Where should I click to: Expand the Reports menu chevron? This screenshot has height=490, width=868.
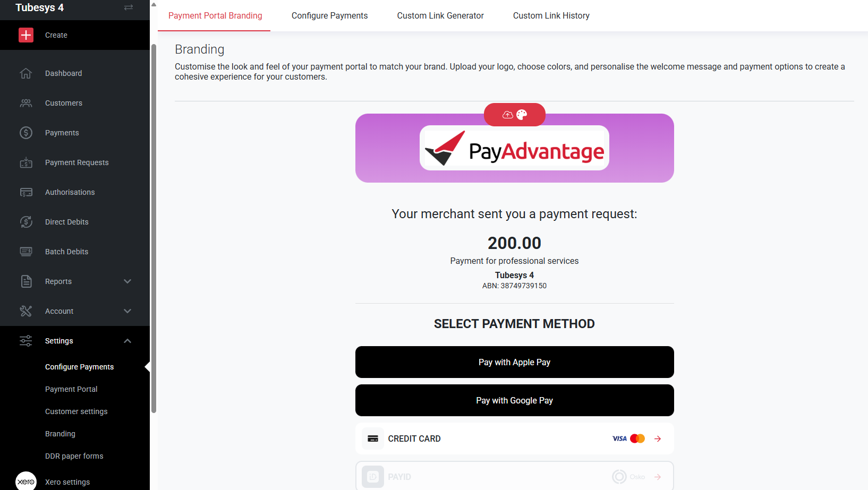tap(127, 281)
